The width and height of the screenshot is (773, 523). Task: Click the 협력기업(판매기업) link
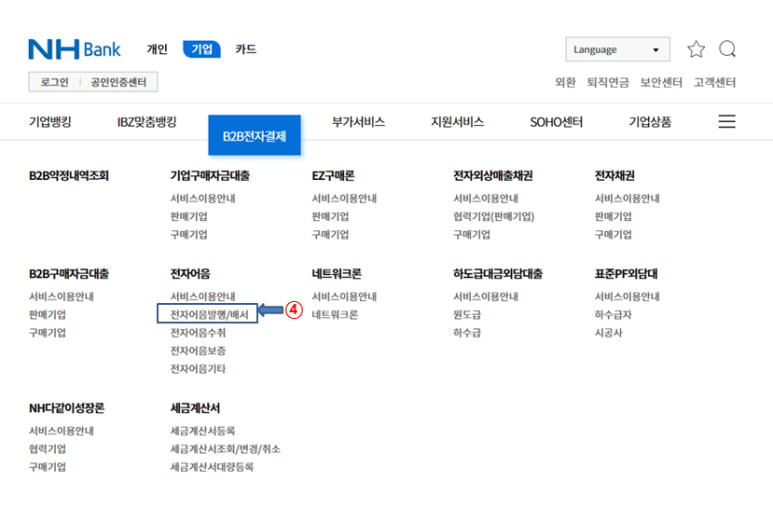(x=494, y=216)
